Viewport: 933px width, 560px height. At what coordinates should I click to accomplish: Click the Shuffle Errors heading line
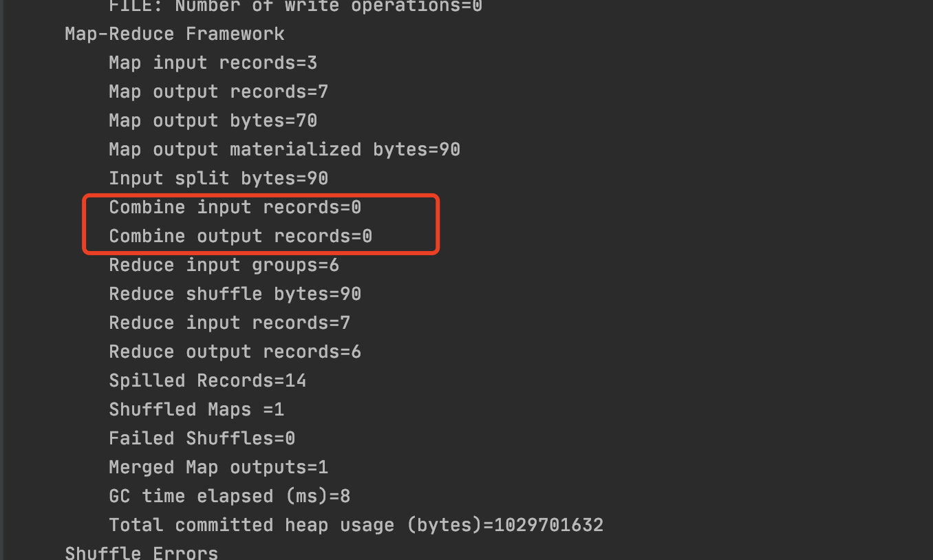(x=142, y=552)
